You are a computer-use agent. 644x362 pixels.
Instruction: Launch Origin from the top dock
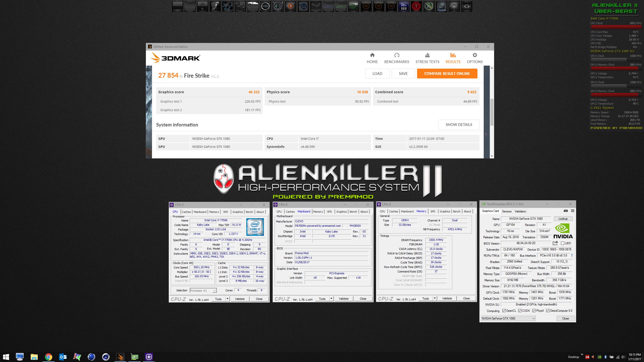[x=291, y=7]
